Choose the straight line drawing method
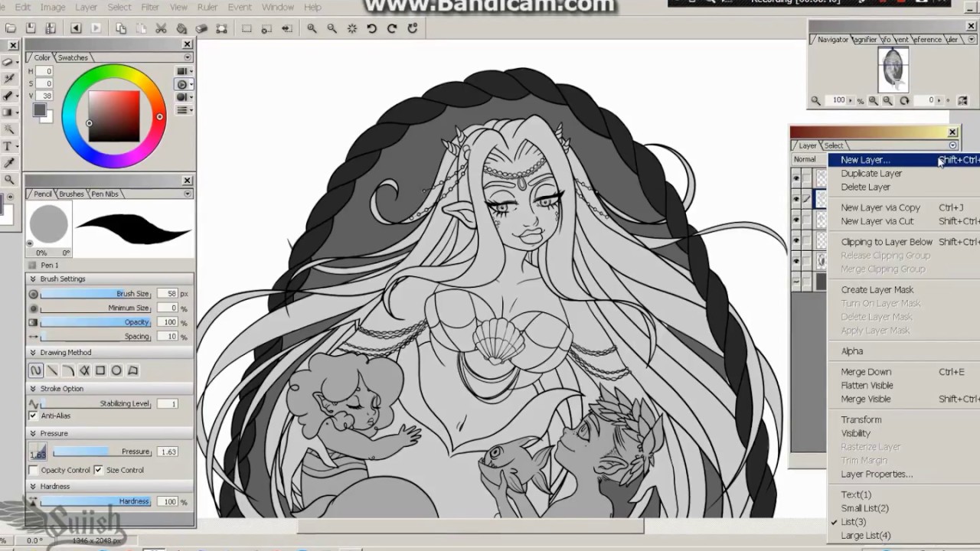980x551 pixels. coord(52,370)
